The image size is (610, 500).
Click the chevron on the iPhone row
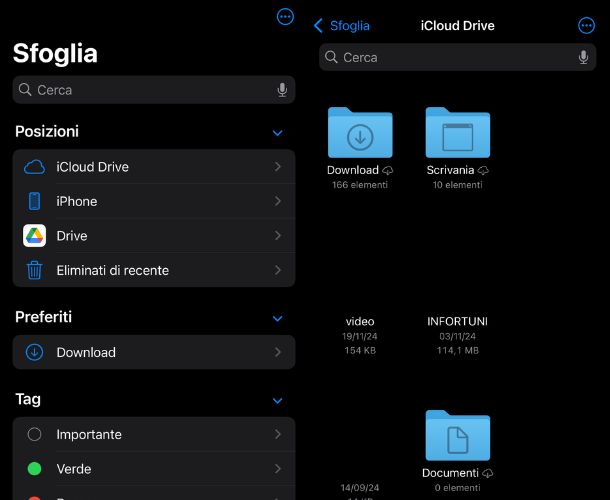click(277, 201)
